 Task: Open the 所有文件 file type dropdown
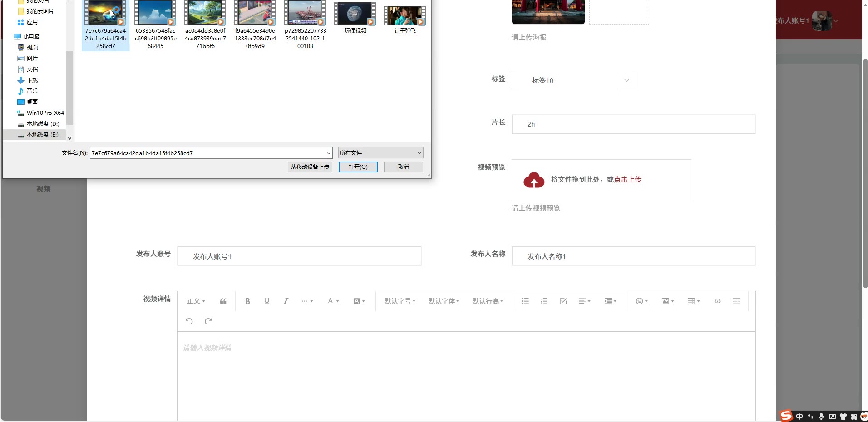380,153
